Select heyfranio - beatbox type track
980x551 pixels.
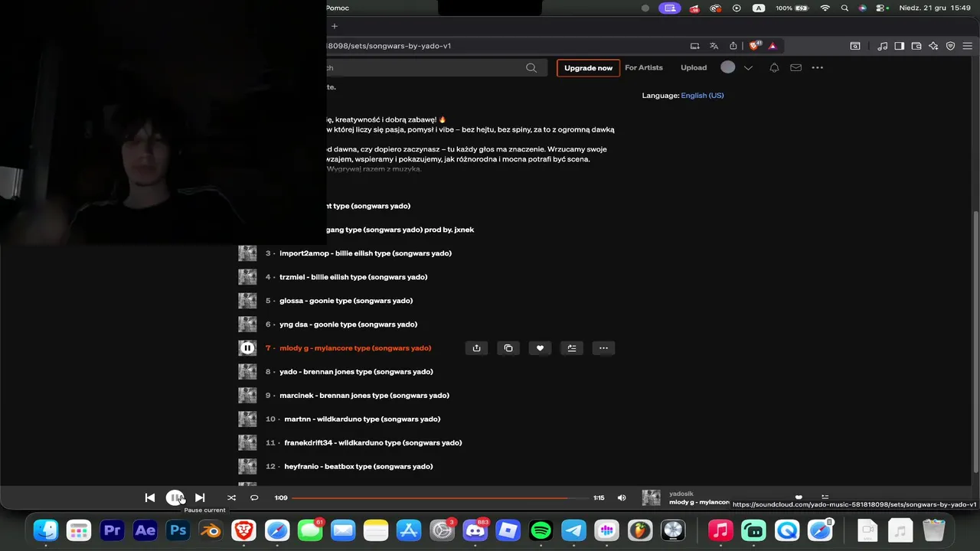click(x=358, y=467)
